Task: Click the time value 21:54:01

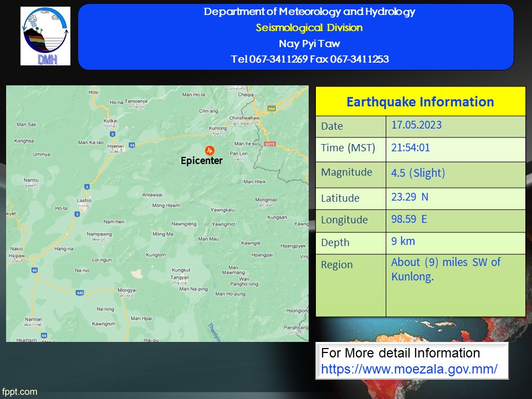Action: [411, 147]
